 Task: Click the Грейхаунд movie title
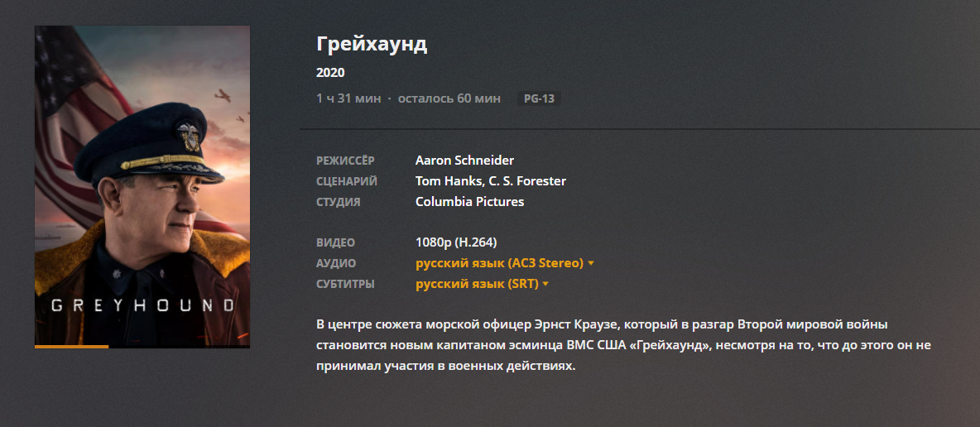(x=372, y=44)
